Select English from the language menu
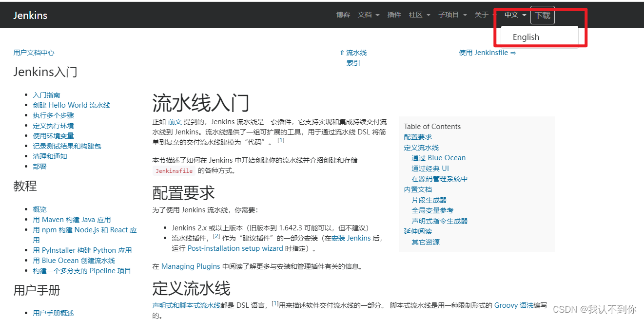The height and width of the screenshot is (319, 644). tap(526, 37)
